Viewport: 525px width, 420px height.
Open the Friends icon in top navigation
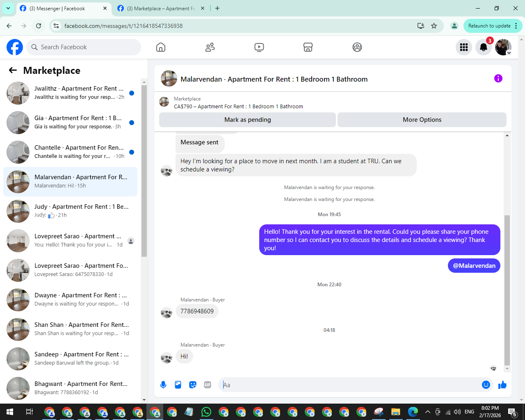210,47
